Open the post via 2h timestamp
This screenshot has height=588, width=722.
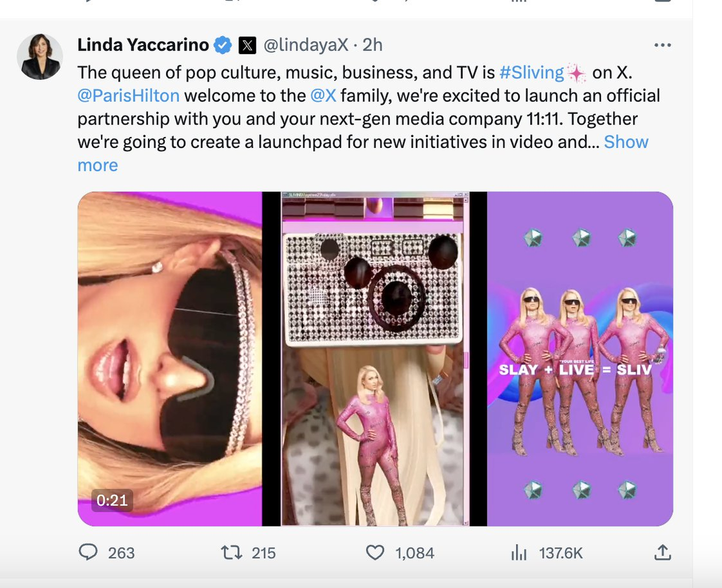(x=372, y=45)
